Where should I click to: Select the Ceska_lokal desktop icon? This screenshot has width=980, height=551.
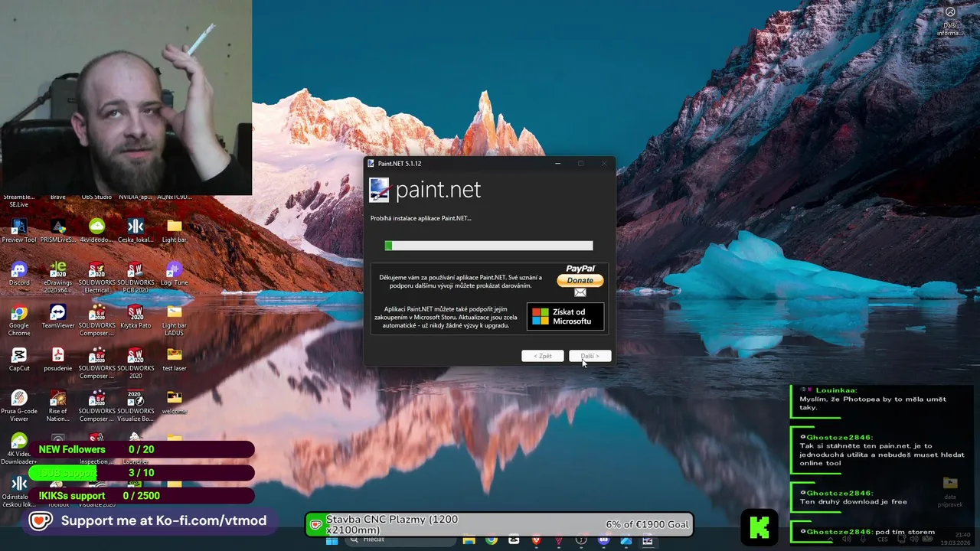[136, 230]
